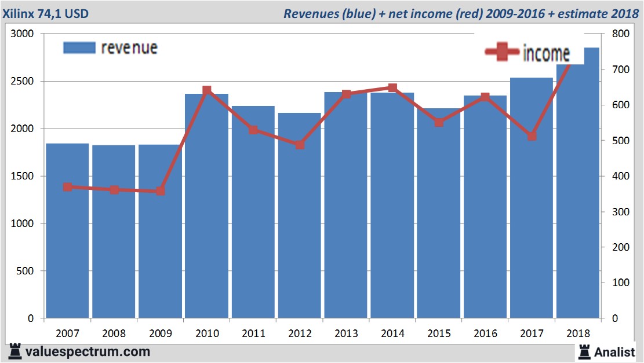Click the 2012 income data point
644x363 pixels.
tap(300, 145)
